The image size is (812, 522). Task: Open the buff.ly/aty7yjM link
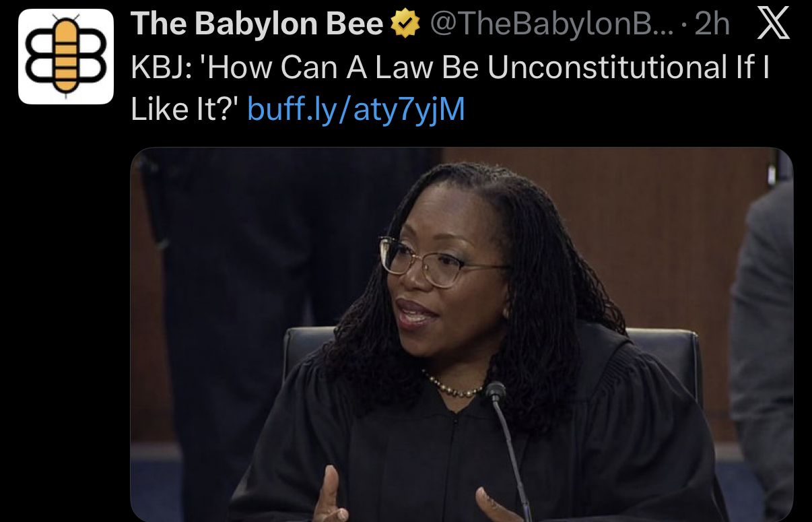tap(356, 108)
